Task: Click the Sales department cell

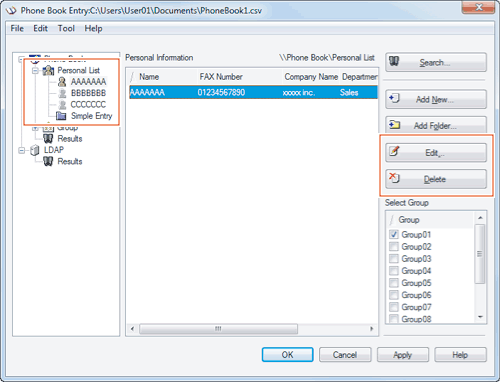Action: pos(349,92)
